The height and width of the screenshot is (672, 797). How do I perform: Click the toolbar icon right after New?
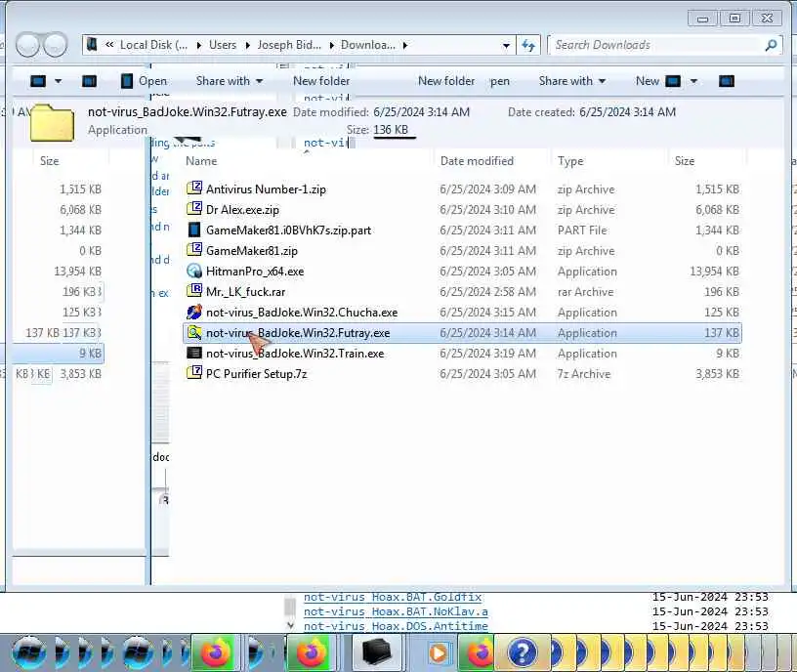point(673,81)
